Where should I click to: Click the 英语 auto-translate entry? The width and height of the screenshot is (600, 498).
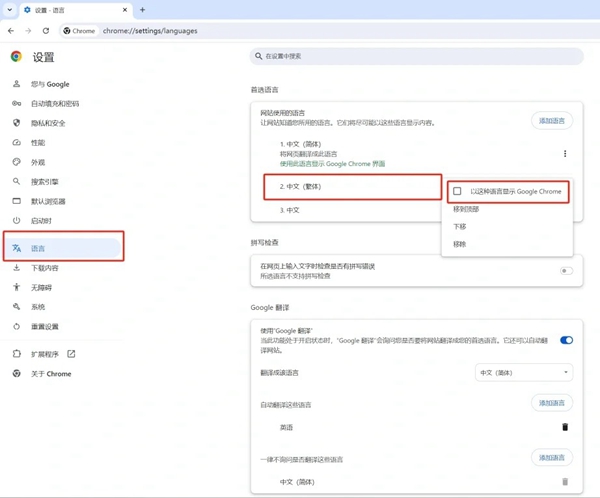286,427
